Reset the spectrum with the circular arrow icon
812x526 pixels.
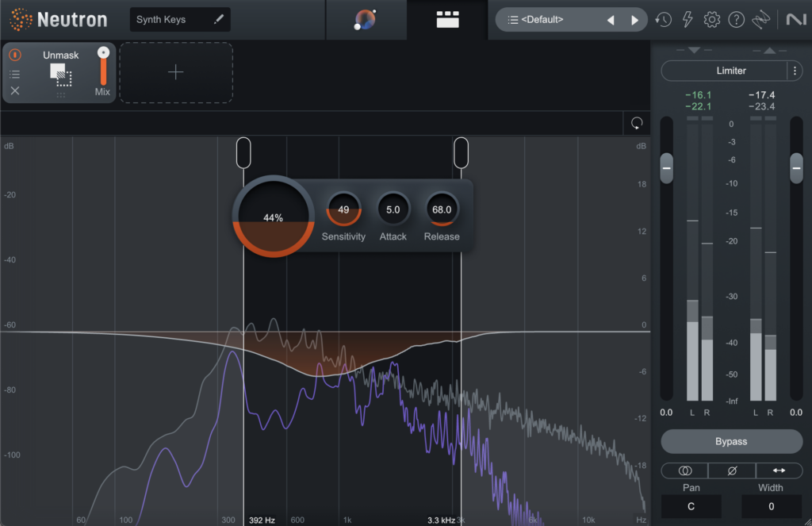pos(637,123)
